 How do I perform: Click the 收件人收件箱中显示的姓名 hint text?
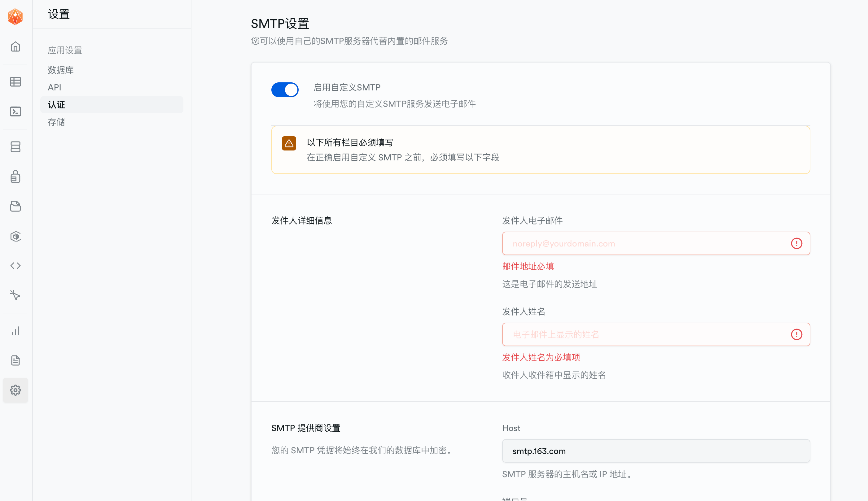554,375
